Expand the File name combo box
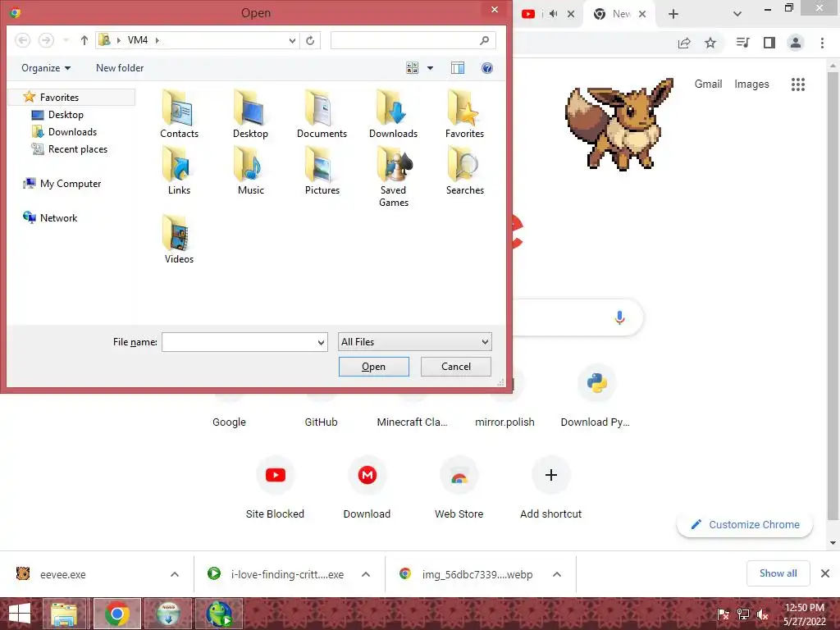Screen dimensions: 840x630 click(321, 342)
